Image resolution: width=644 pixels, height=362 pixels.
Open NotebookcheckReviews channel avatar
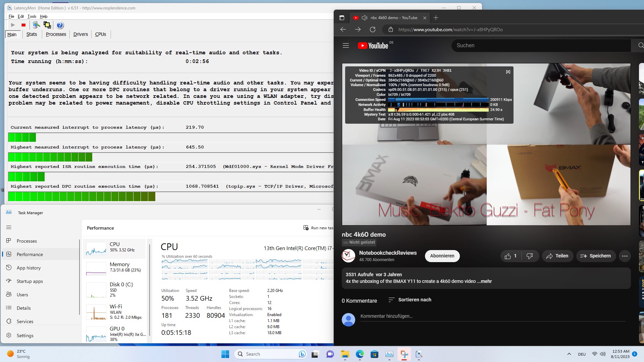point(348,256)
